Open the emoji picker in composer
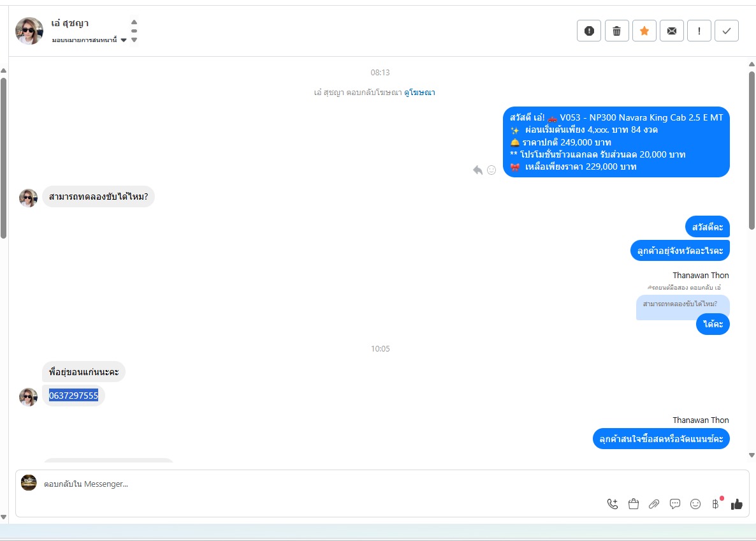This screenshot has width=756, height=541. coord(695,504)
